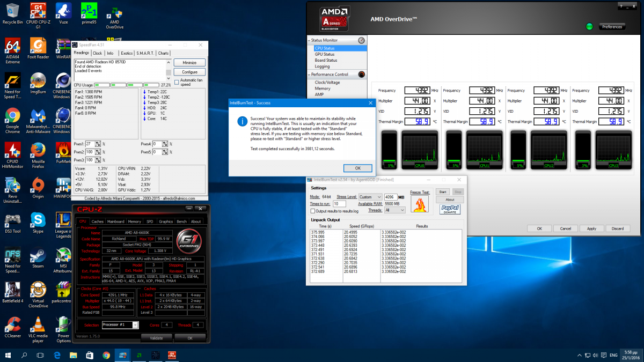Open Malwarebytes Anti-Malware desktop icon
The image size is (644, 362).
pos(38,121)
